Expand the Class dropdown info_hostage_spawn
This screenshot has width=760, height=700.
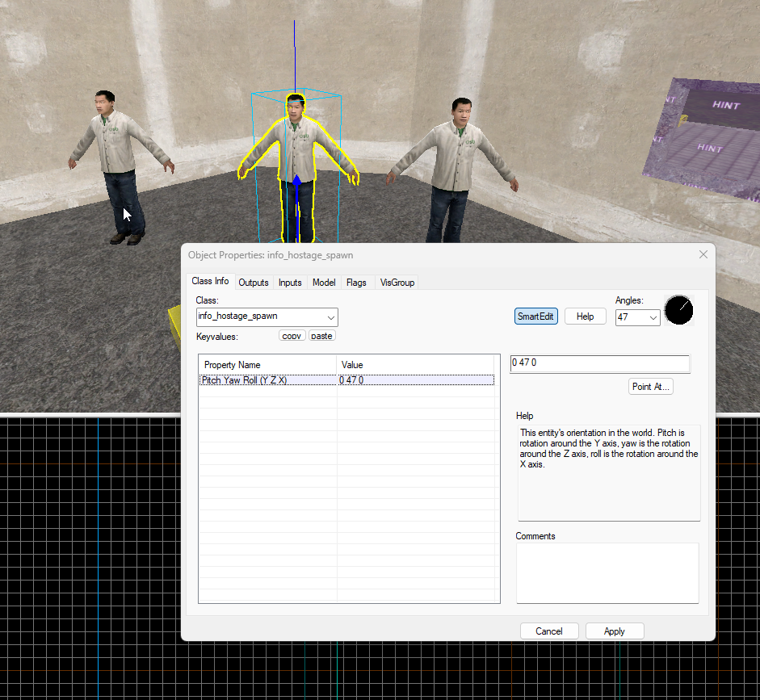pyautogui.click(x=331, y=317)
